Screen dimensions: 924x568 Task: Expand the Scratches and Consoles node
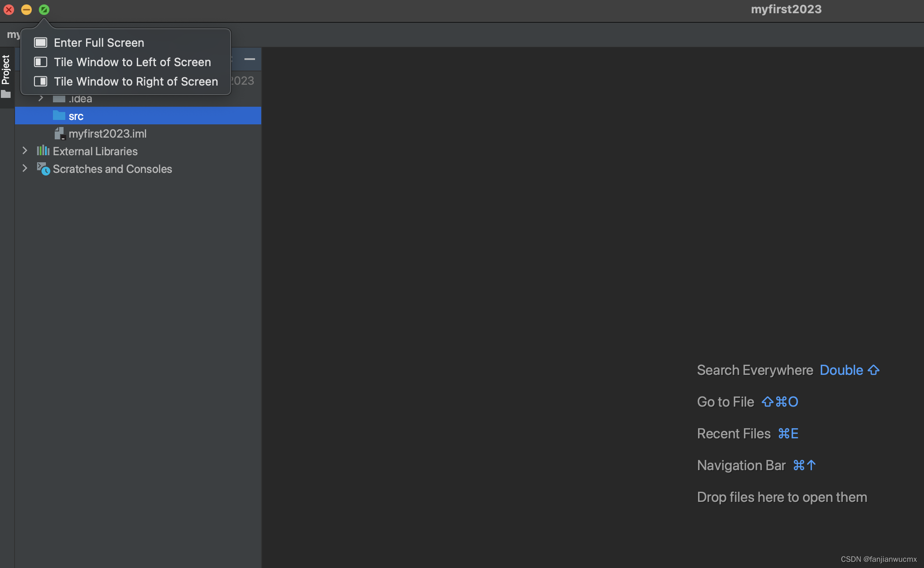point(25,168)
